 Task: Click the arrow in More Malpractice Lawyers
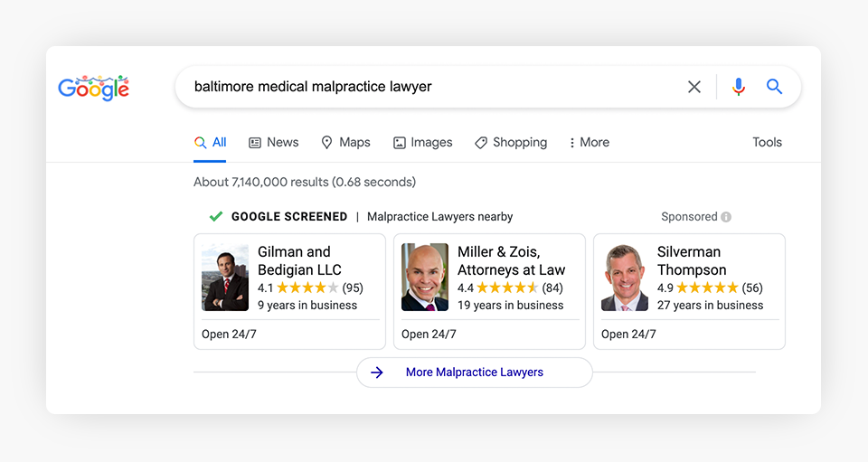click(x=377, y=372)
